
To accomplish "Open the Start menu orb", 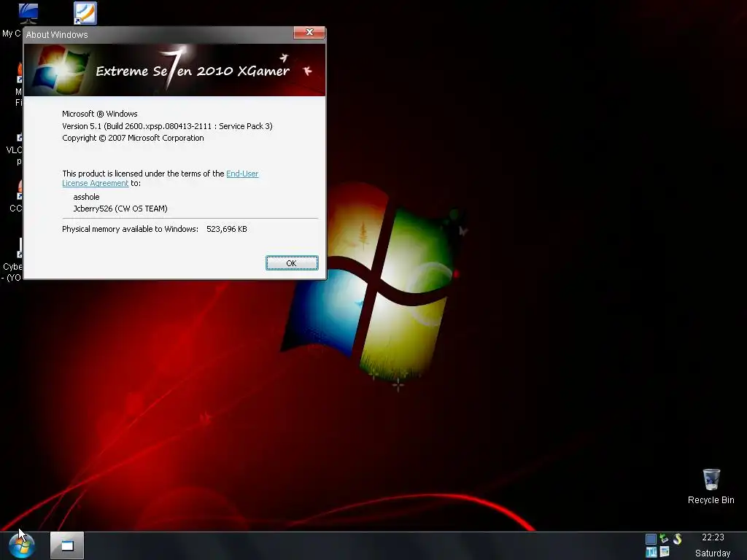I will (x=21, y=545).
